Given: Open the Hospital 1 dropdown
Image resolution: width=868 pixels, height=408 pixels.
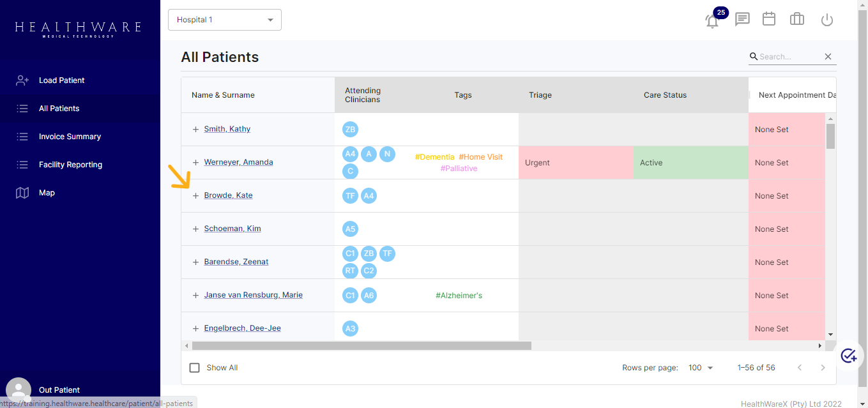Looking at the screenshot, I should [224, 20].
